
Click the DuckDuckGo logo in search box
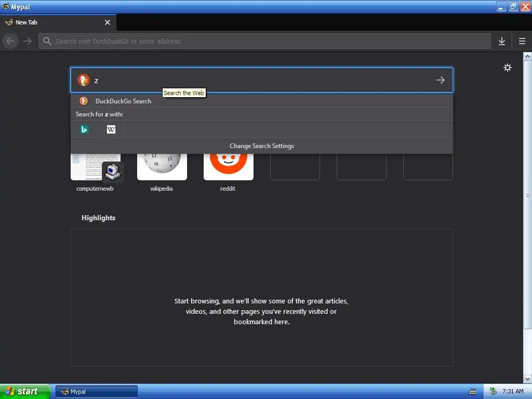[84, 80]
